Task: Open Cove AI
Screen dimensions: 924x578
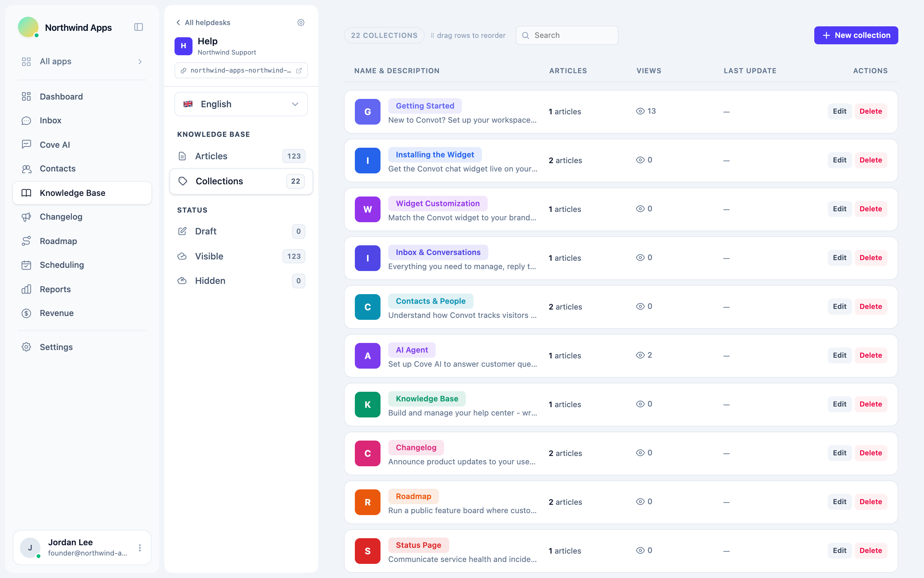Action: [82, 144]
